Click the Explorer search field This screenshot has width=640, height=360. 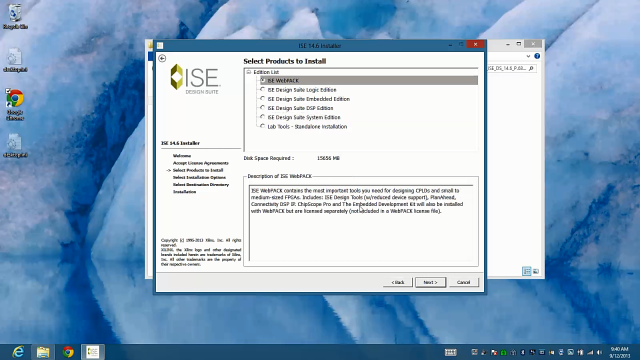(x=511, y=68)
